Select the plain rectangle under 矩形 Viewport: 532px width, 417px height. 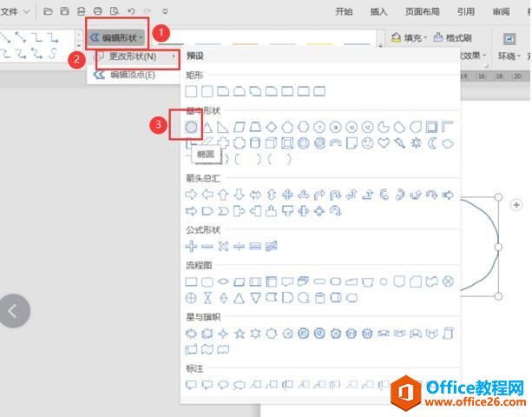[191, 91]
